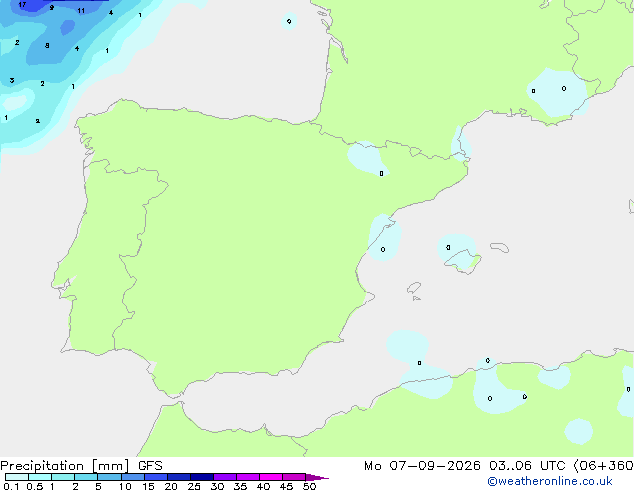Click the '30' legend scale label

[217, 486]
